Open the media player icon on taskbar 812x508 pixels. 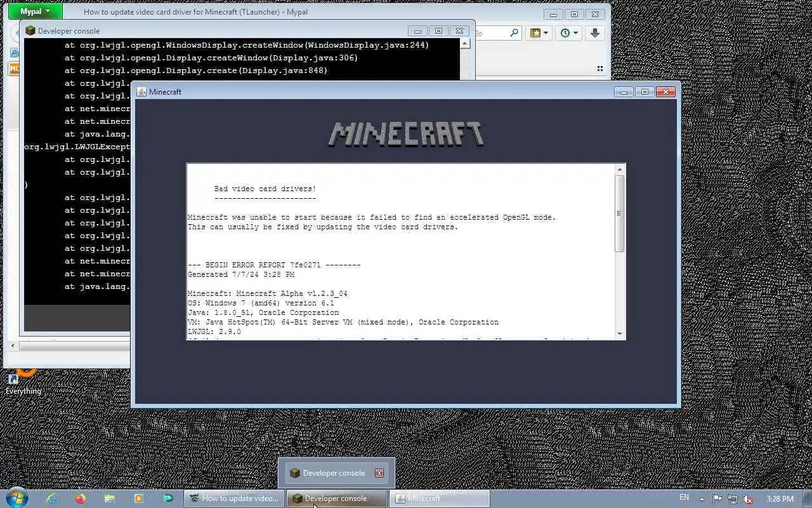click(x=138, y=498)
